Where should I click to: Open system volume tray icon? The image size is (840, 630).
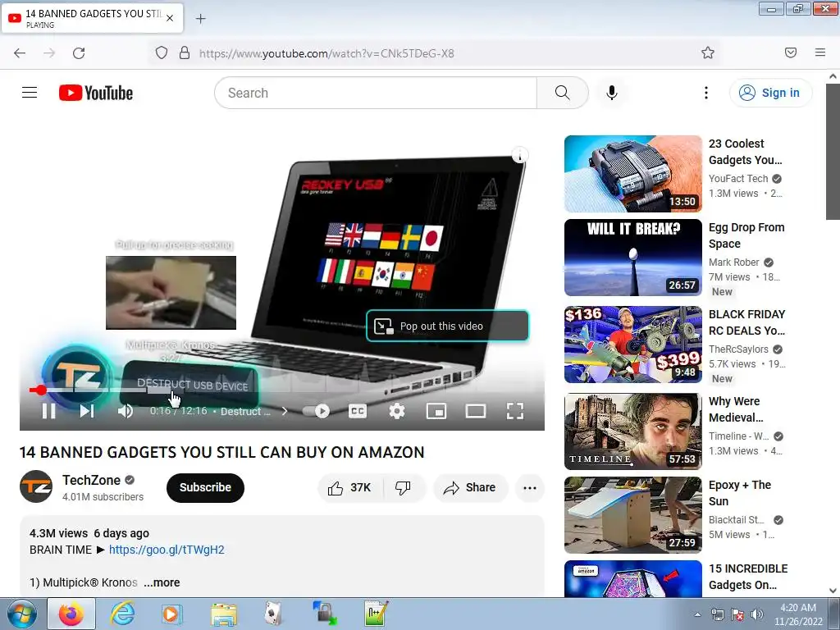(x=757, y=615)
